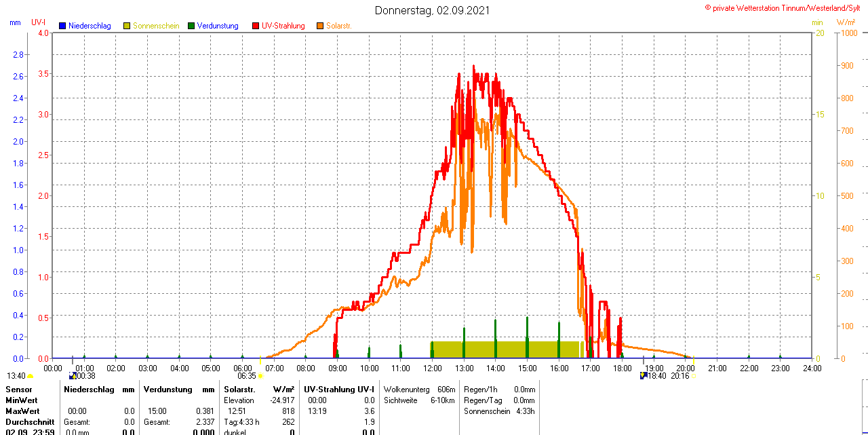Click the Solarstr. W/m² table header
The width and height of the screenshot is (868, 435).
pyautogui.click(x=259, y=390)
